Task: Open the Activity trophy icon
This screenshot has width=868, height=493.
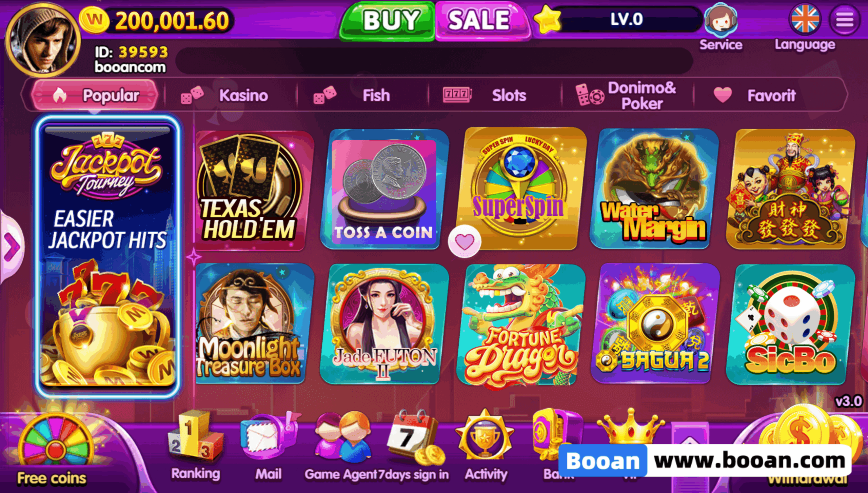Action: click(x=485, y=436)
